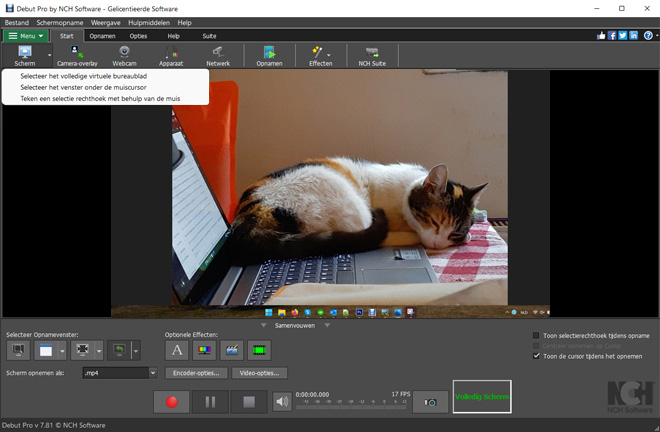The width and height of the screenshot is (660, 432).
Task: Open Help in the top menu bar
Action: (x=184, y=23)
